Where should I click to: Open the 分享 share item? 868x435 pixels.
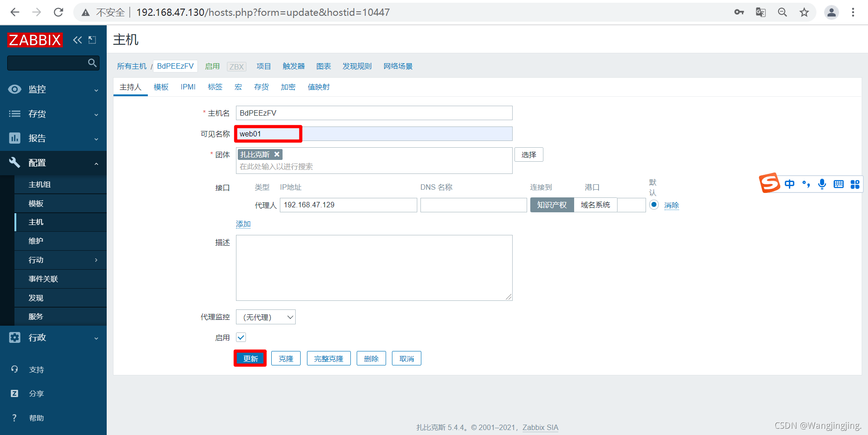coord(36,393)
